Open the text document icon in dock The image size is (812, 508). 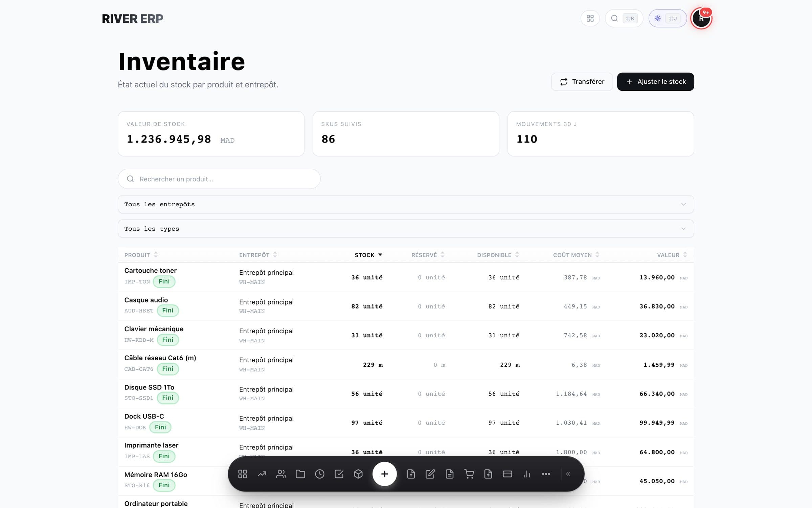pos(449,474)
